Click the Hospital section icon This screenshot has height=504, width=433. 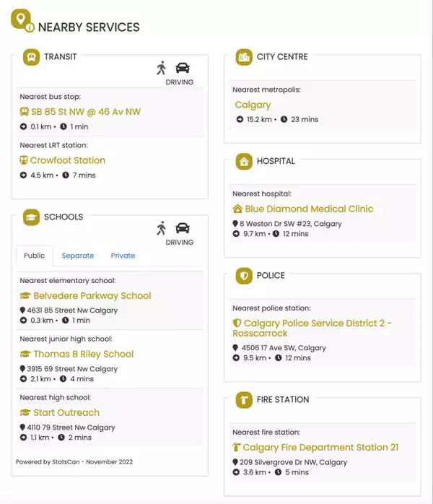click(x=244, y=162)
